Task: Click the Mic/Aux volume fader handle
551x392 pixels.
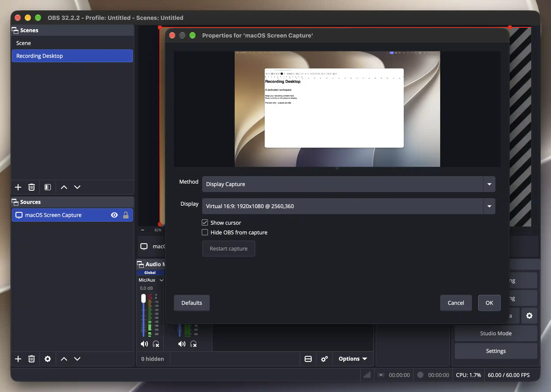Action: (x=143, y=298)
